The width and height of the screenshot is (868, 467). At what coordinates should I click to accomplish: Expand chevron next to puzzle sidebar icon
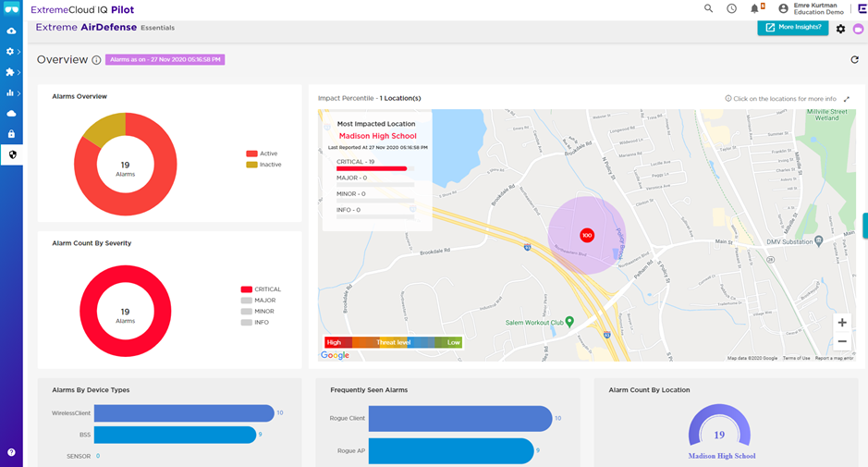[18, 72]
